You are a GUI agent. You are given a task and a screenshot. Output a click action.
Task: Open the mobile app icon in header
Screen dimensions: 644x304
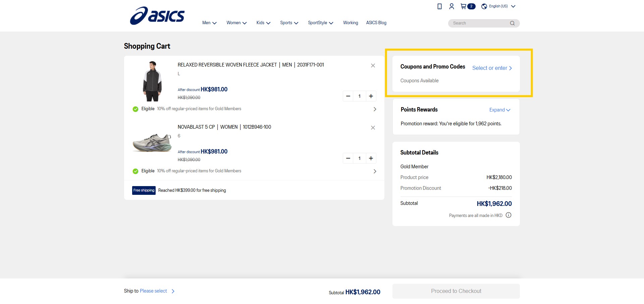[x=439, y=6]
